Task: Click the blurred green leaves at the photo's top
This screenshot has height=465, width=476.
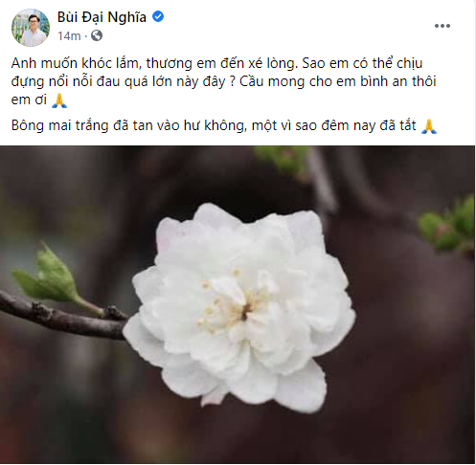Action: coord(283,160)
